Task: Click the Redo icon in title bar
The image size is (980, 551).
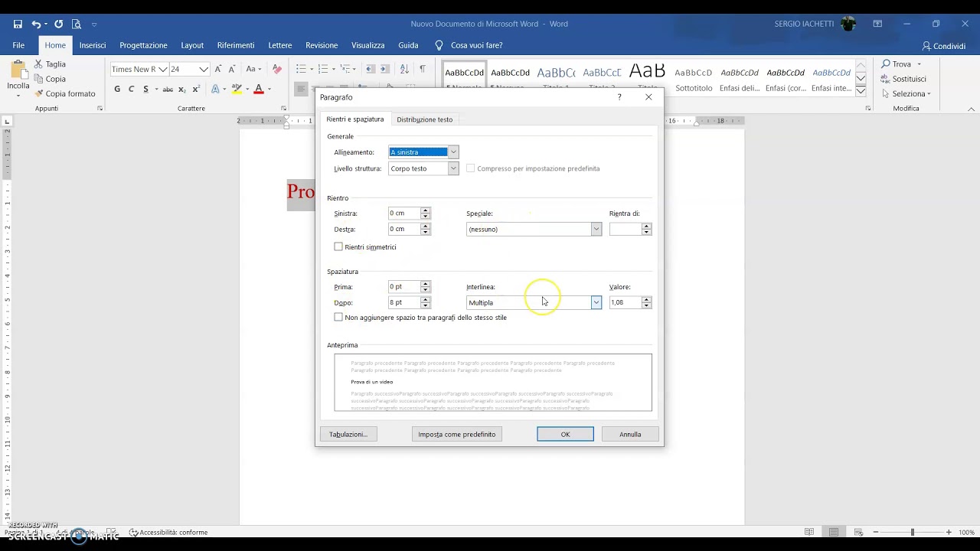Action: pyautogui.click(x=58, y=24)
